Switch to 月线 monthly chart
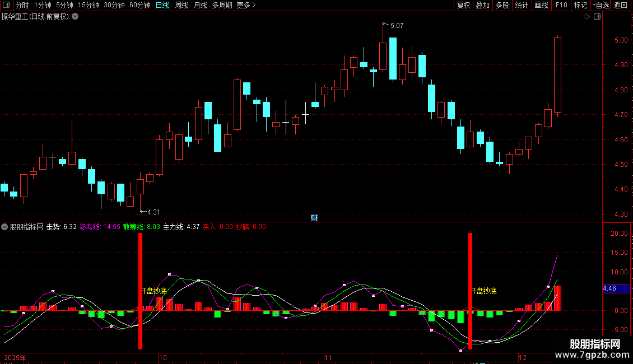 point(200,5)
